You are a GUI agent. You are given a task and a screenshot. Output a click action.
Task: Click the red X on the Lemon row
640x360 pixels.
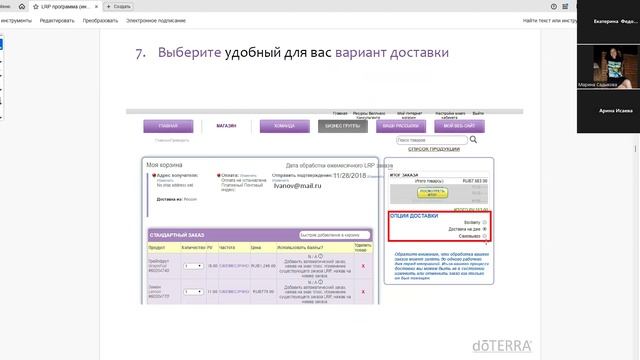point(363,292)
